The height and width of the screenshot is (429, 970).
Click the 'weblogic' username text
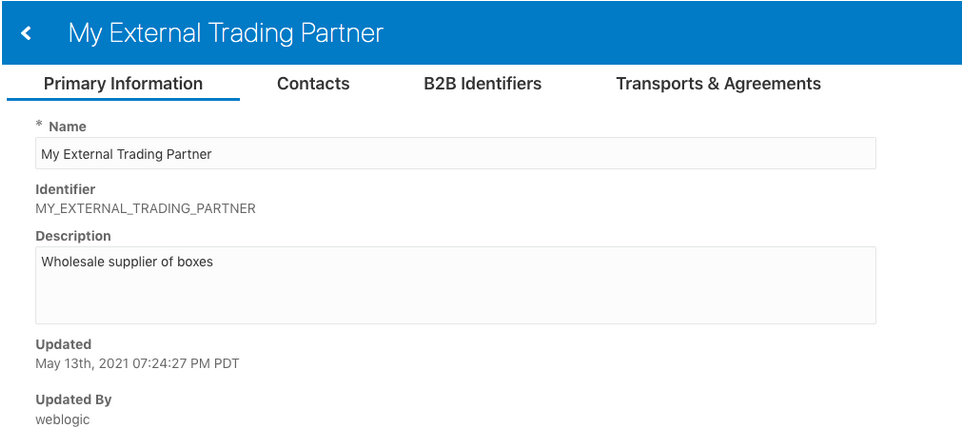coord(62,419)
